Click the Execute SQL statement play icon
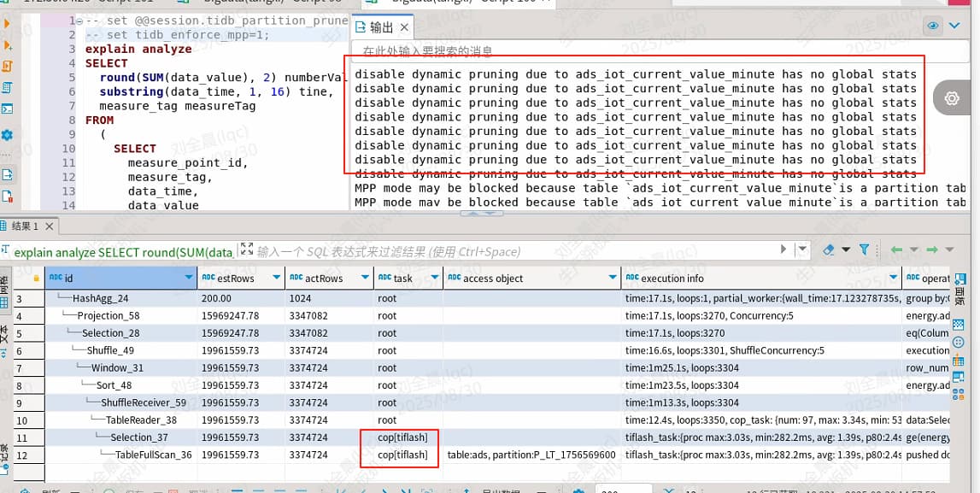980x493 pixels. tap(8, 24)
